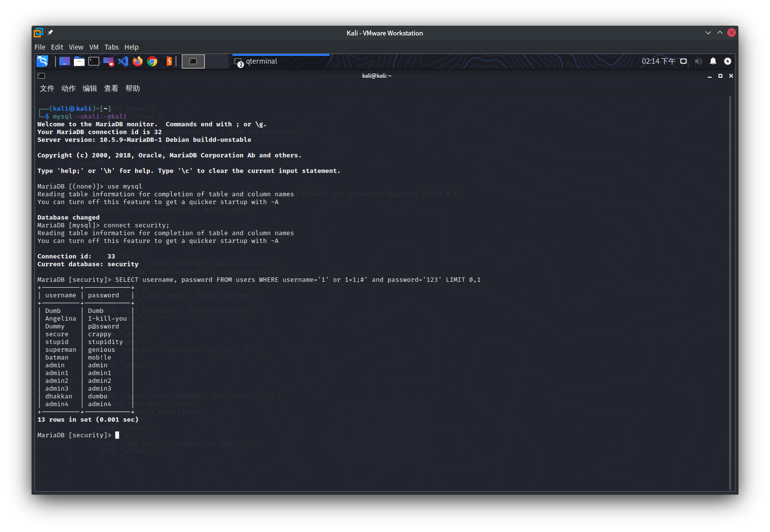This screenshot has width=770, height=532.
Task: Click the 'connect security;' command text
Action: tap(137, 225)
